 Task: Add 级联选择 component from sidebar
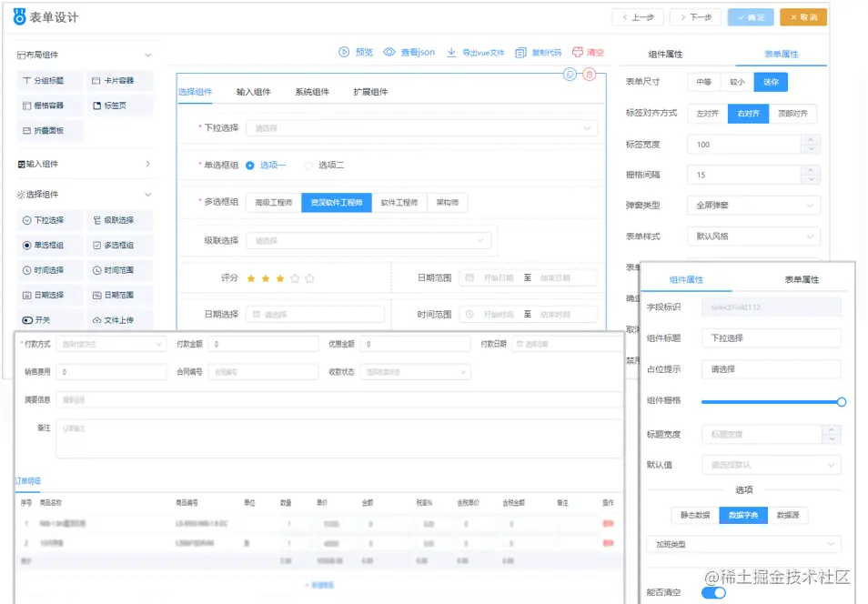119,220
